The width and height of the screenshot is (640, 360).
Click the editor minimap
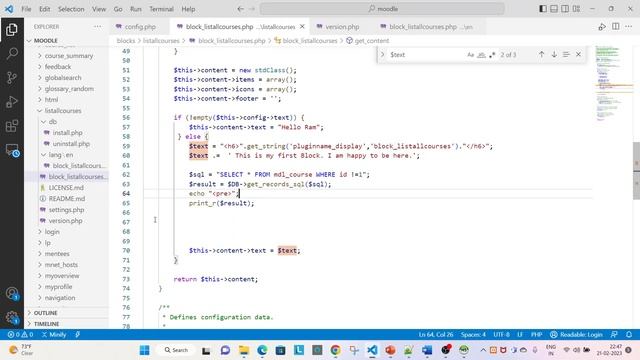pos(613,84)
